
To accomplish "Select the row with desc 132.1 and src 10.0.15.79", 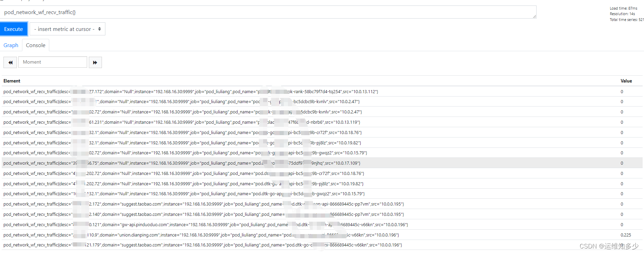I will tap(322, 194).
